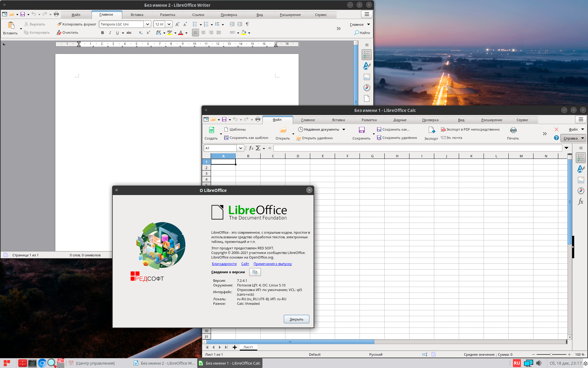Click the Sum icon in formula bar
588x368 pixels.
258,148
